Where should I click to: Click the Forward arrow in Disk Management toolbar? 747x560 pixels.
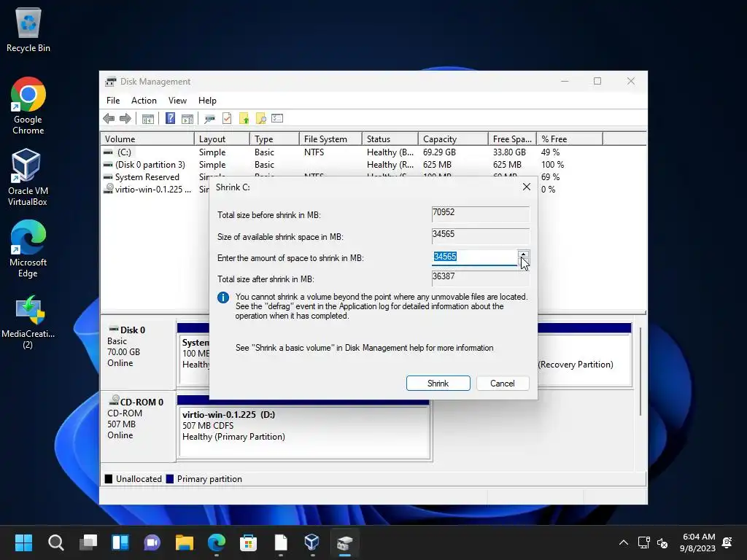pos(125,119)
